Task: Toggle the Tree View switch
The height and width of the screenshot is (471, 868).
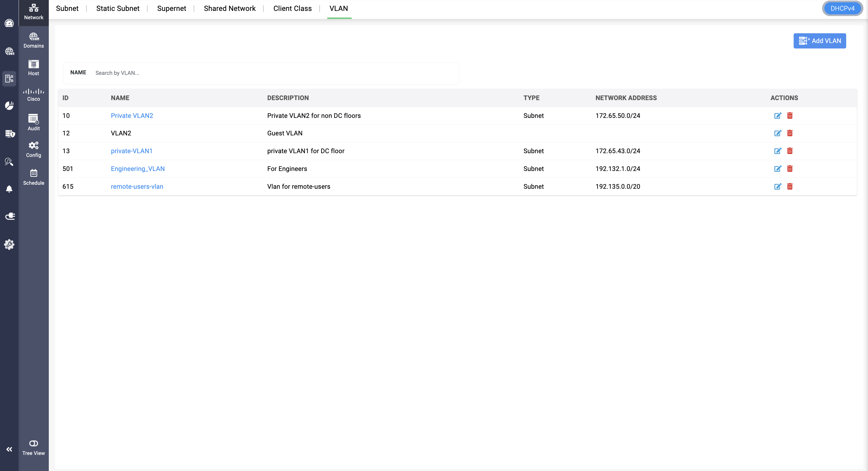Action: (x=33, y=443)
